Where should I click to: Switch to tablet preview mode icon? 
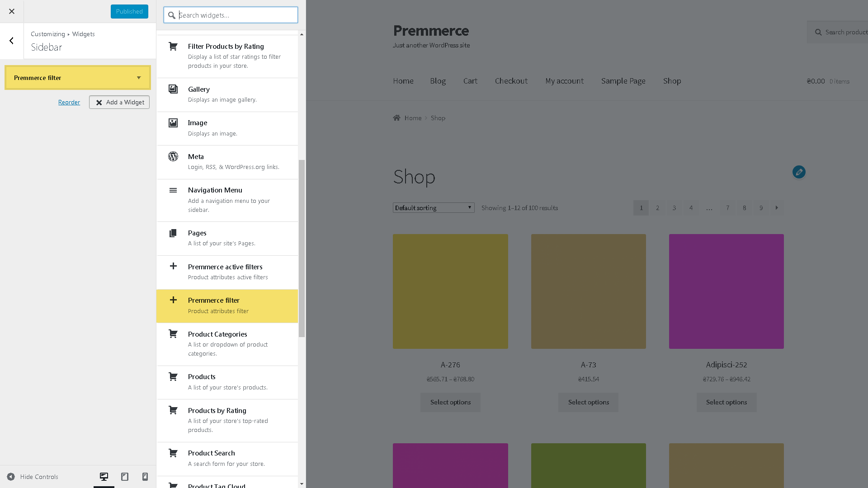[125, 477]
